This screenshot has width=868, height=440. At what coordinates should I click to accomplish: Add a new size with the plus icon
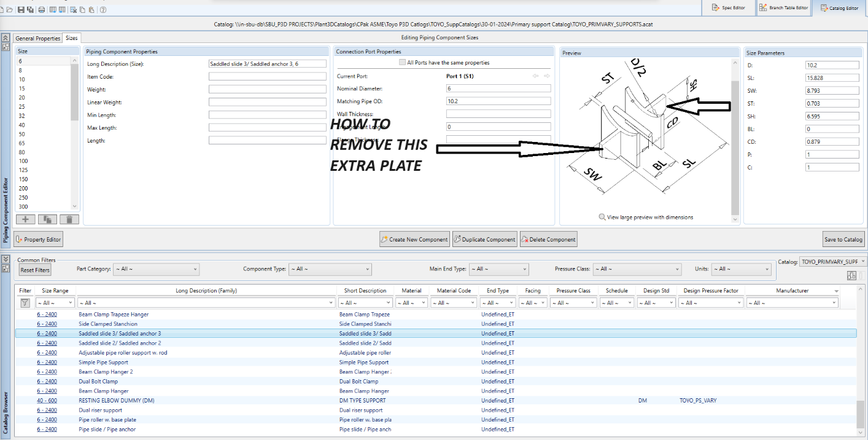(25, 219)
